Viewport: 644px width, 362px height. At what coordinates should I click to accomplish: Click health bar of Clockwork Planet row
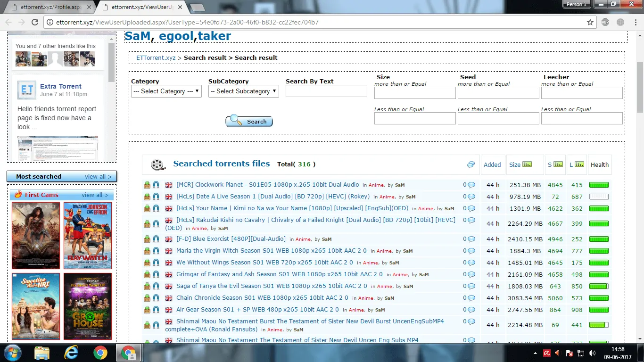[599, 185]
